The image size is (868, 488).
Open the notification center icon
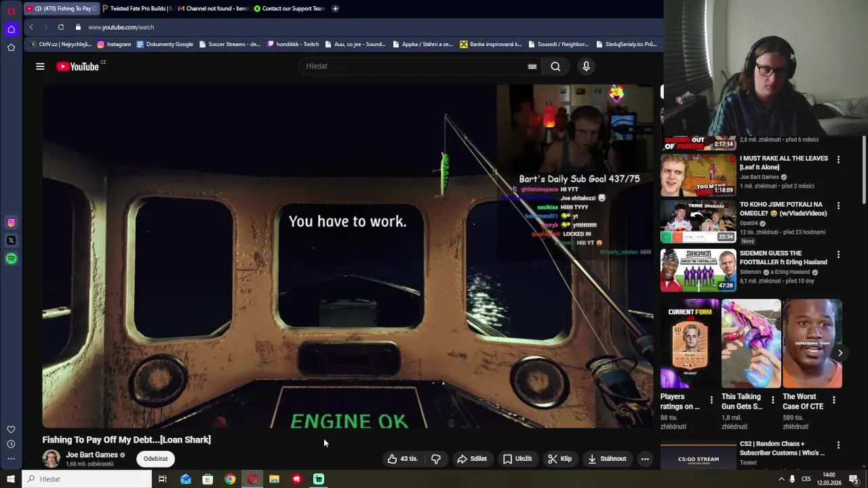point(854,479)
